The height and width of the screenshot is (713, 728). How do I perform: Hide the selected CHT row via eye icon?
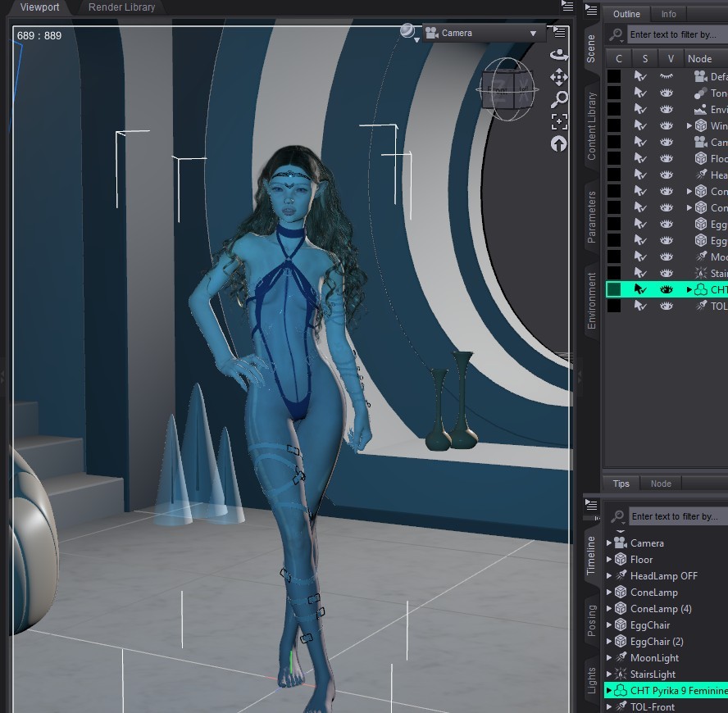pos(667,289)
